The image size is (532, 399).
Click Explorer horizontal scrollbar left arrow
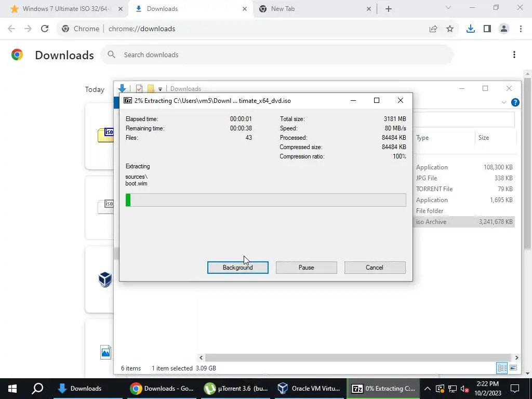[x=201, y=357]
